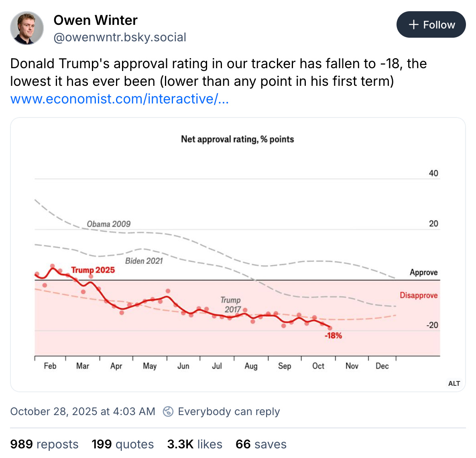Click the post text about approval rating
The image size is (476, 458).
(218, 72)
